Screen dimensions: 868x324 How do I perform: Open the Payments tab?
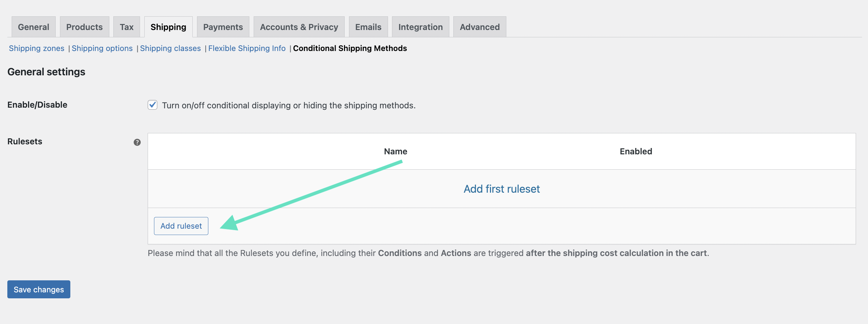click(223, 27)
